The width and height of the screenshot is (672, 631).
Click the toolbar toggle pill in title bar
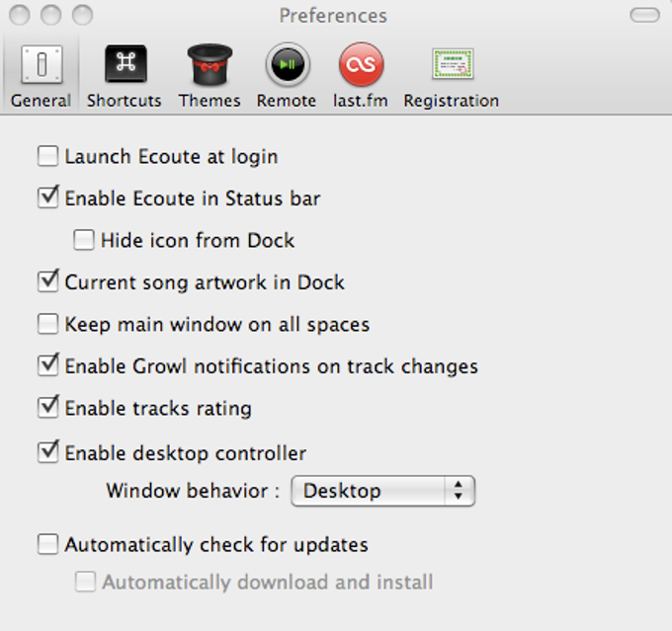click(x=644, y=16)
